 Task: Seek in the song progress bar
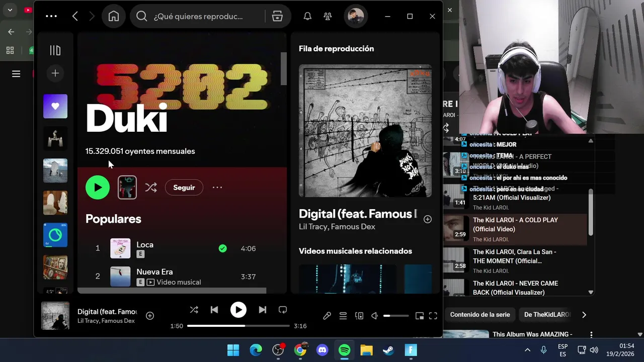click(238, 326)
